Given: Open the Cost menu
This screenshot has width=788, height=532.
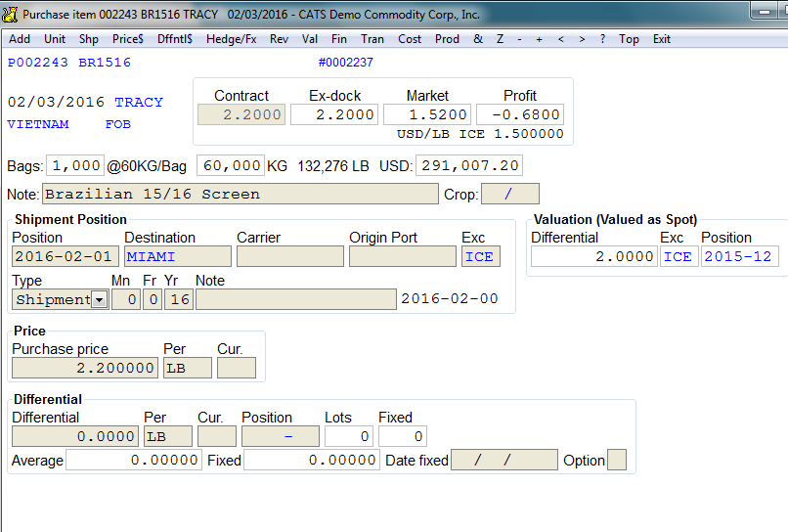Looking at the screenshot, I should tap(410, 39).
